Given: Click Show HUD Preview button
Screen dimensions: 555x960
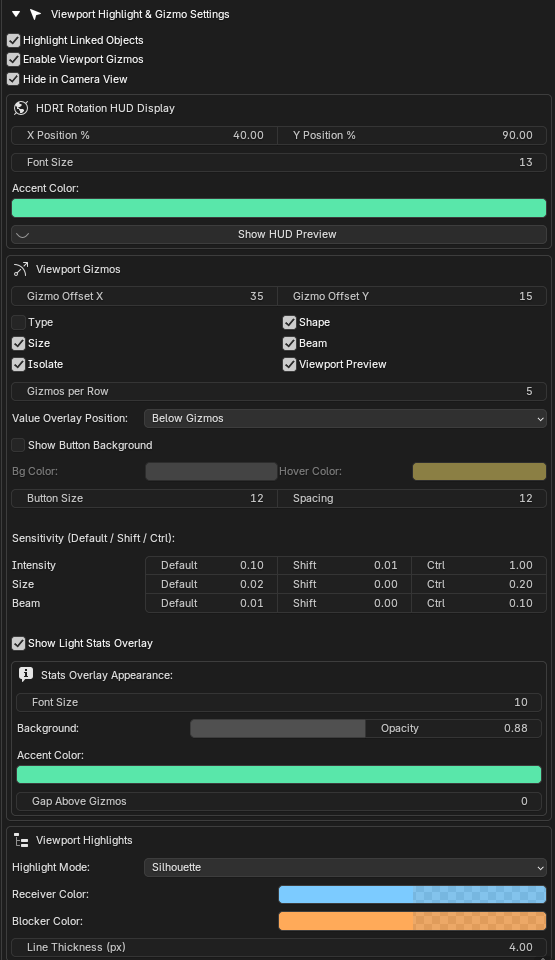Looking at the screenshot, I should pyautogui.click(x=279, y=234).
